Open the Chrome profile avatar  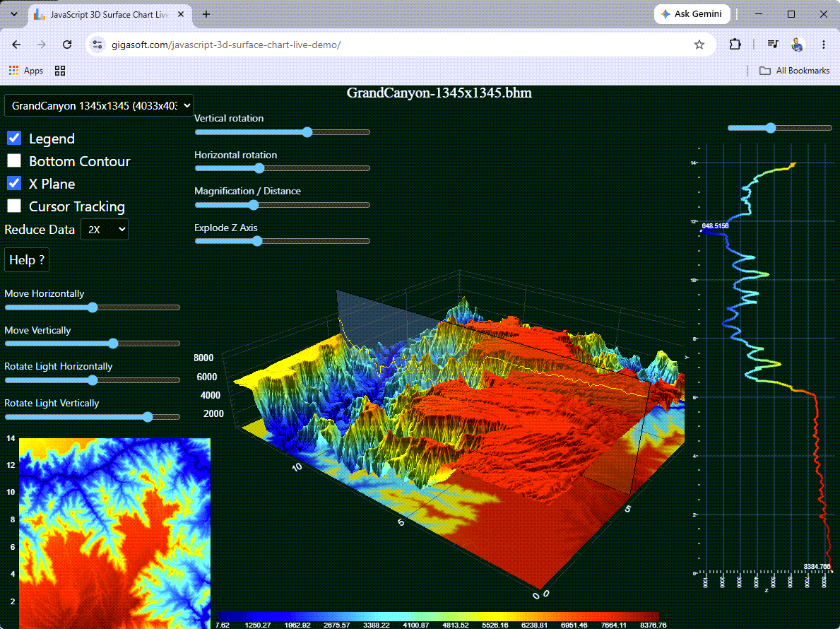[797, 45]
